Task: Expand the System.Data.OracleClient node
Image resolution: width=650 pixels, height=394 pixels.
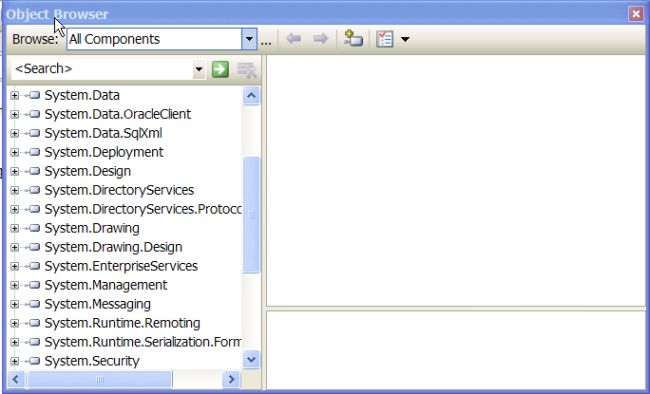Action: pos(15,114)
